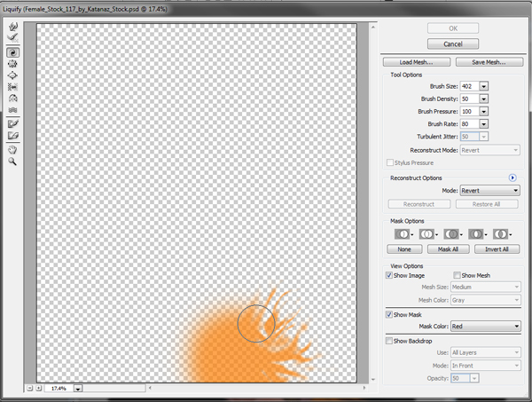
Task: Click the Brush Rate value field
Action: (470, 124)
